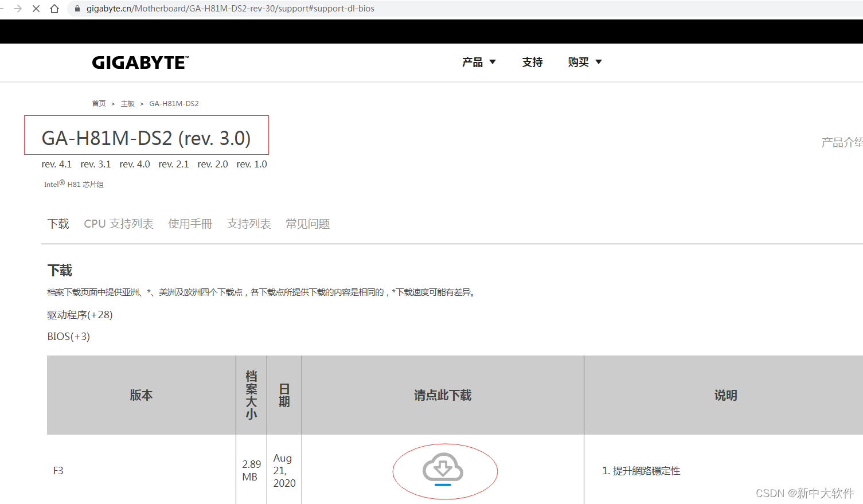Expand the 驱动程序(+28) section

coord(80,315)
